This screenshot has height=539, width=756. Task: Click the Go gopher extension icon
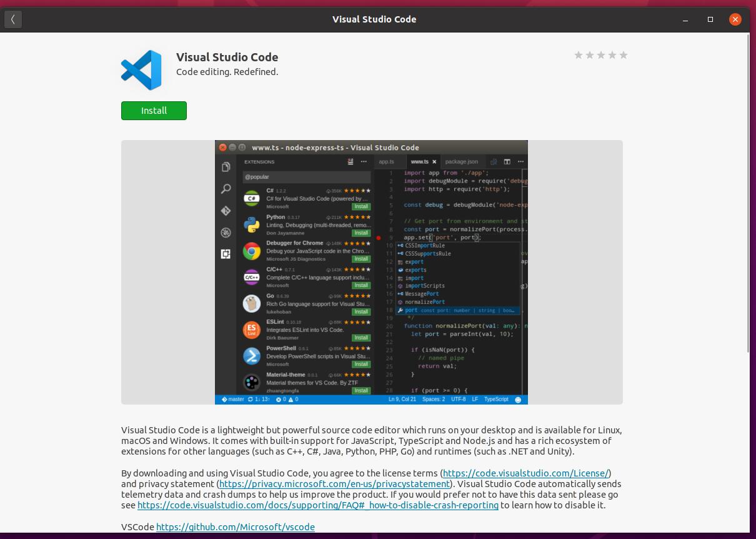(252, 303)
